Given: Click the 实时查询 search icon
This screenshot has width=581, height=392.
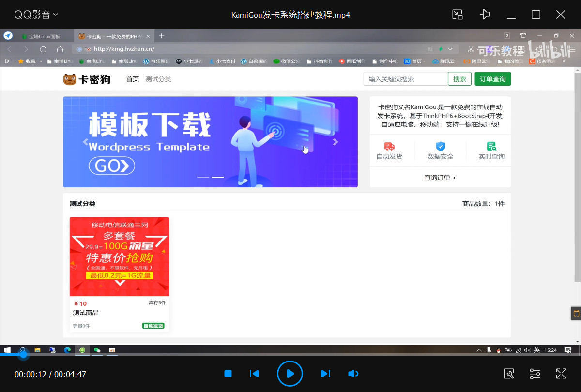Looking at the screenshot, I should pyautogui.click(x=491, y=146).
